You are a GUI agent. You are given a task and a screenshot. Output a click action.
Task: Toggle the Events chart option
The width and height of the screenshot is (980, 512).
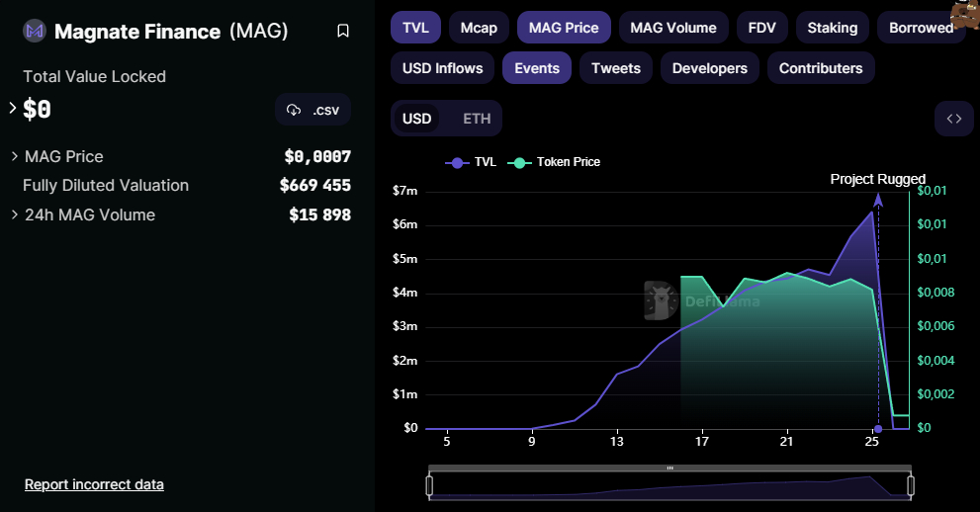pos(537,68)
